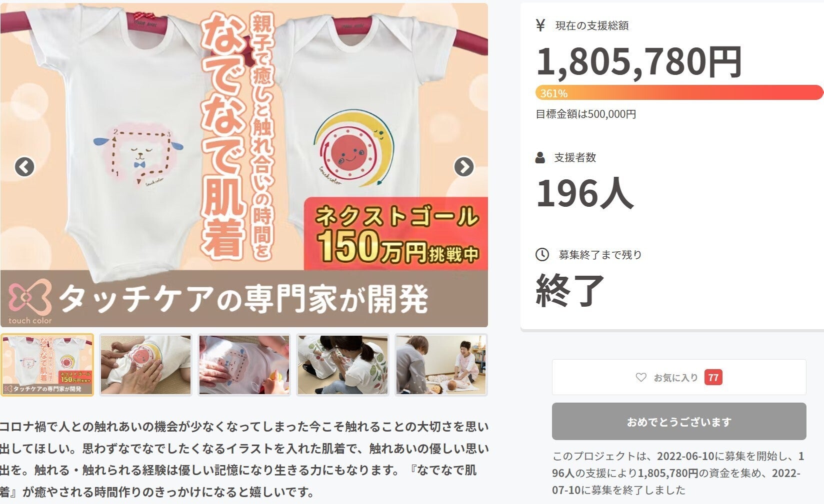Click the 361% funding progress bar
824x504 pixels.
(x=679, y=93)
